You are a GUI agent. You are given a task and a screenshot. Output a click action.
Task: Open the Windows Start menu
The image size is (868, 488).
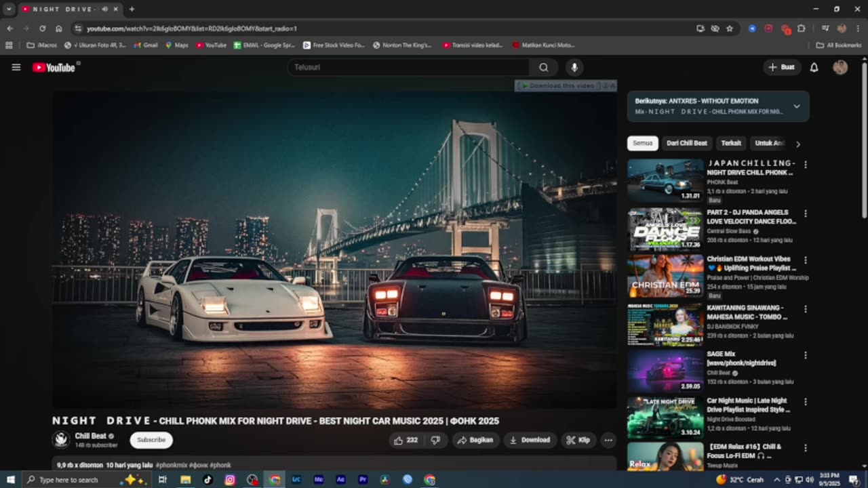10,479
